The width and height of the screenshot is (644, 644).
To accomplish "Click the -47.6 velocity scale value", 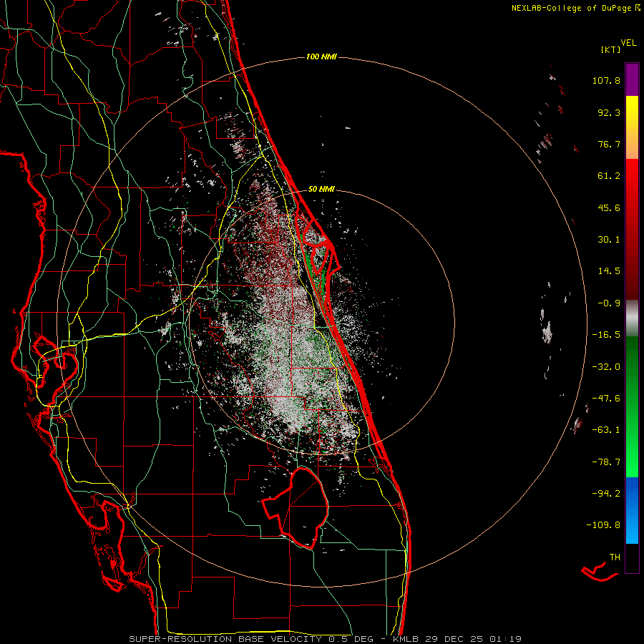I will pos(606,399).
